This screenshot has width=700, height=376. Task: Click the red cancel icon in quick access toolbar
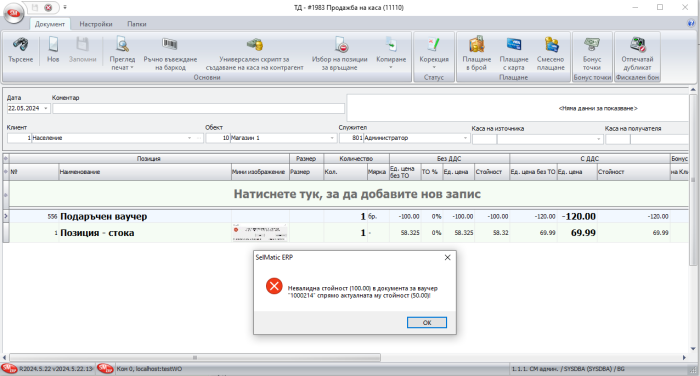[48, 8]
